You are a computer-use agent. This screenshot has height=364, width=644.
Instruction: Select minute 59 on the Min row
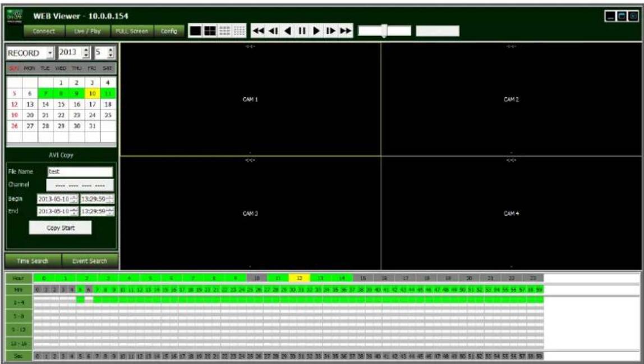point(539,290)
